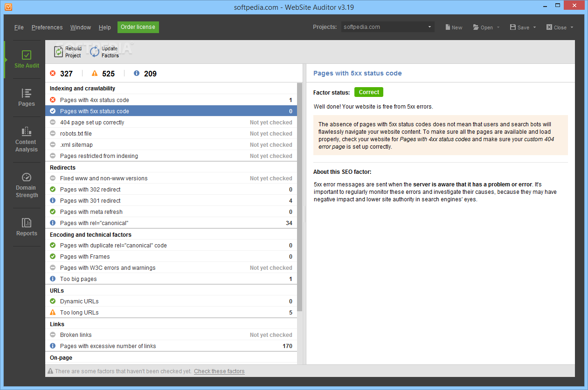This screenshot has height=390, width=588.
Task: Click the Check these factors link
Action: pyautogui.click(x=219, y=371)
